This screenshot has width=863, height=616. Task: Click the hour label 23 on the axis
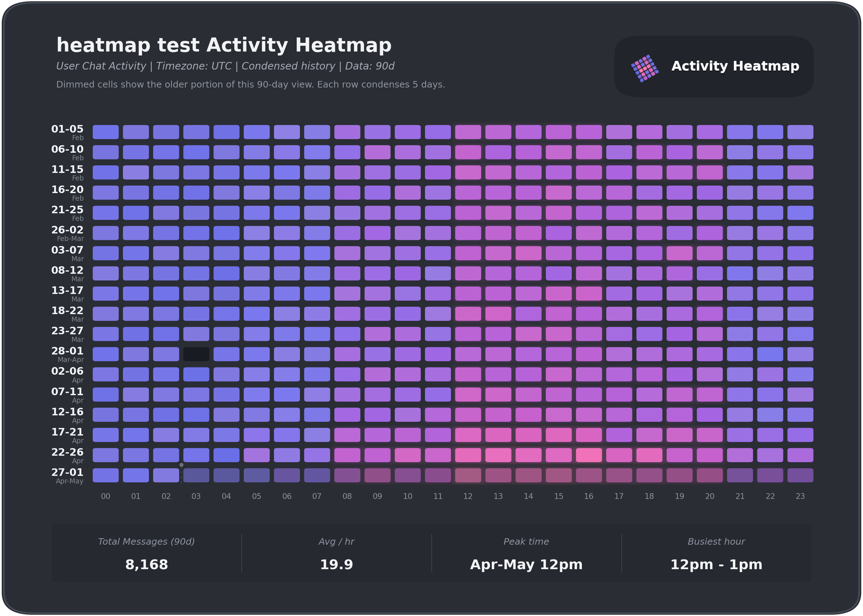point(800,496)
